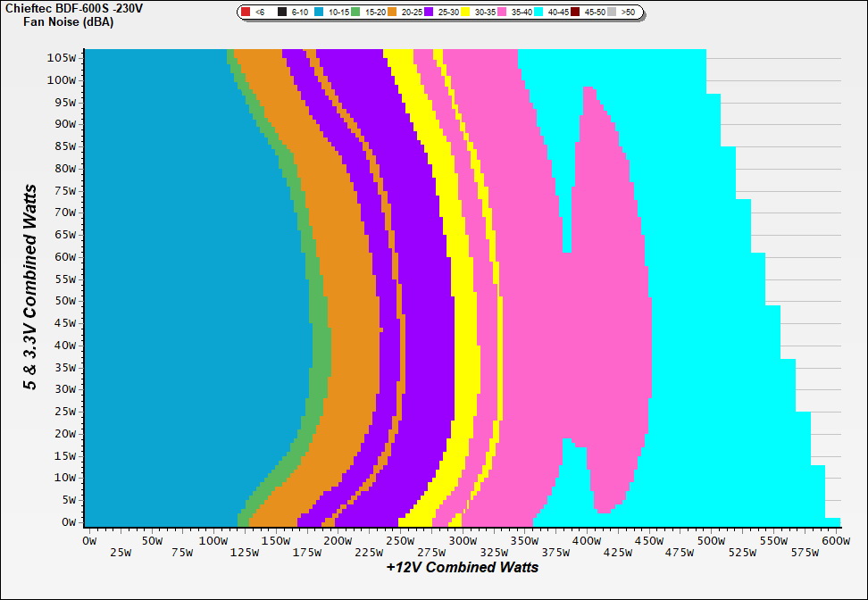Image resolution: width=868 pixels, height=600 pixels.
Task: Click the 5 & 3.3V Combined Watts axis title
Action: click(x=31, y=287)
